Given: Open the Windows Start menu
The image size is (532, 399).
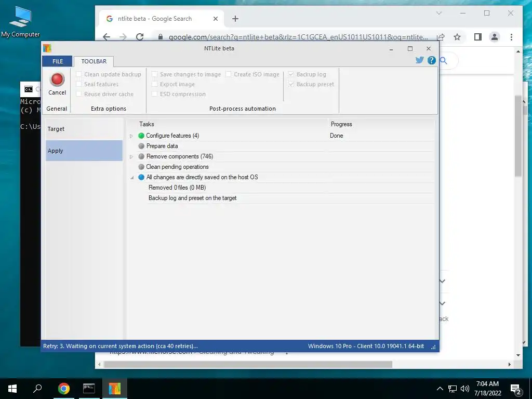Looking at the screenshot, I should 12,389.
